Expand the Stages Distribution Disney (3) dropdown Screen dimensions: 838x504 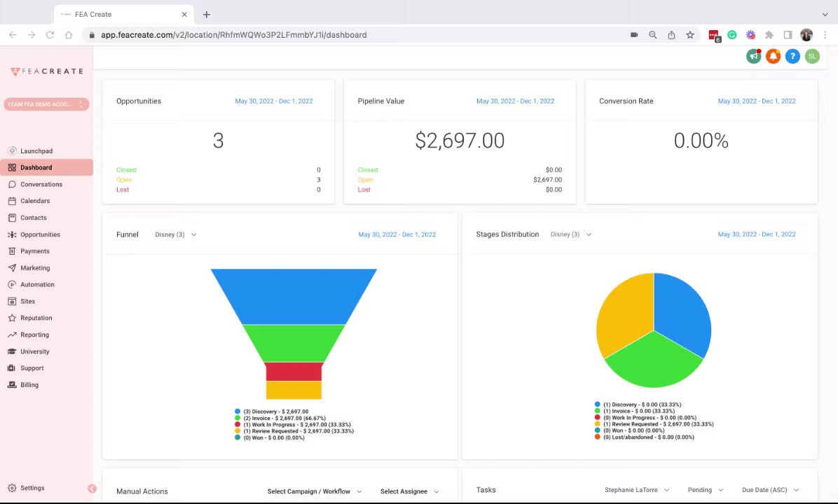click(x=571, y=234)
